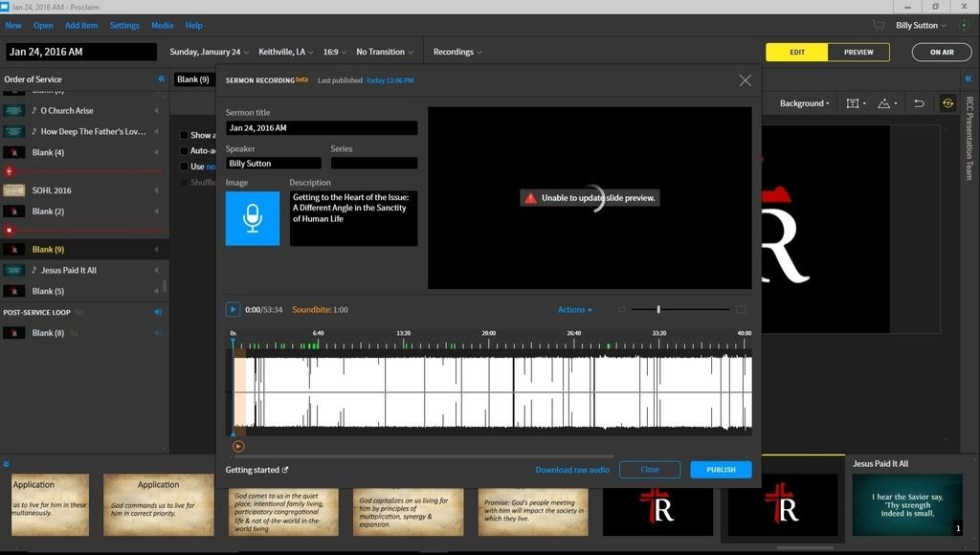Open the Billy Sutton account menu
The image size is (980, 555).
[921, 26]
